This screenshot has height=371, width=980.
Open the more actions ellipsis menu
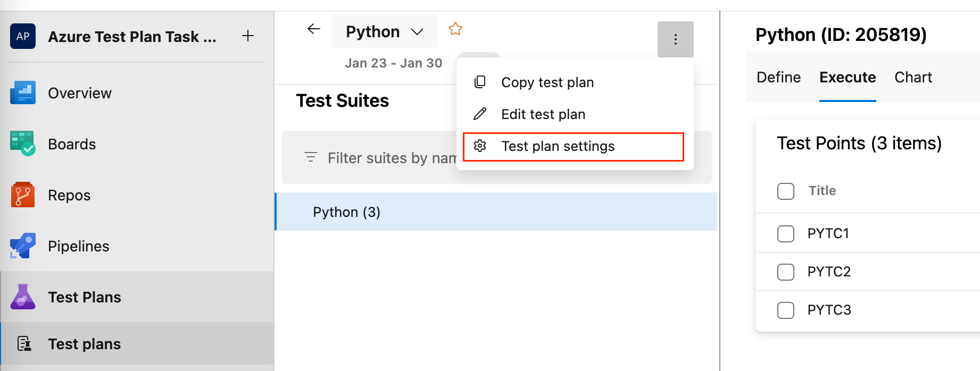tap(675, 39)
